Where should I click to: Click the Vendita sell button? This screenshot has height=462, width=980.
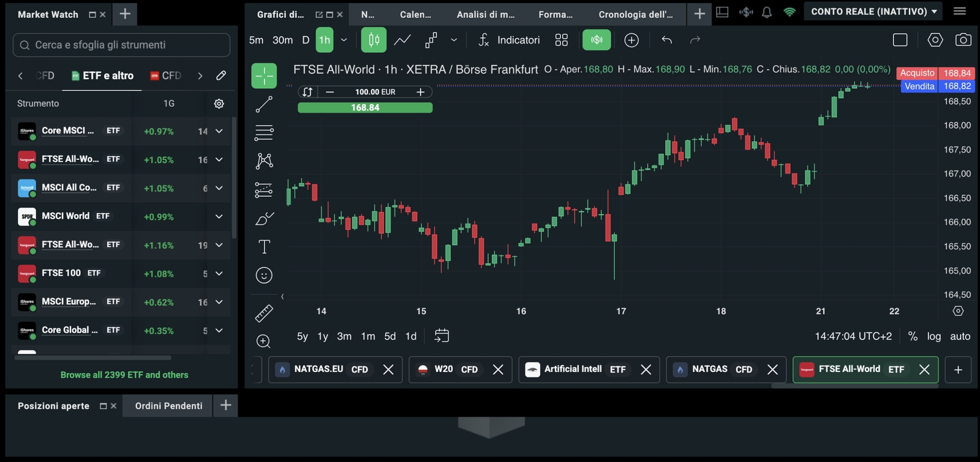(x=938, y=86)
